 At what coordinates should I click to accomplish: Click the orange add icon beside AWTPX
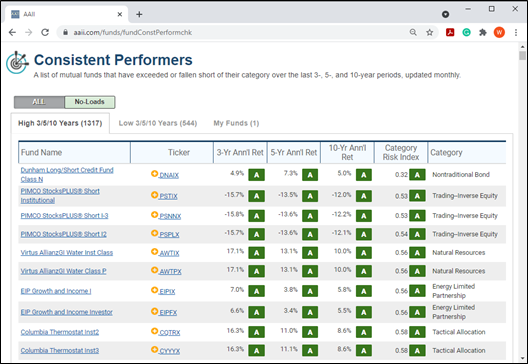(154, 270)
